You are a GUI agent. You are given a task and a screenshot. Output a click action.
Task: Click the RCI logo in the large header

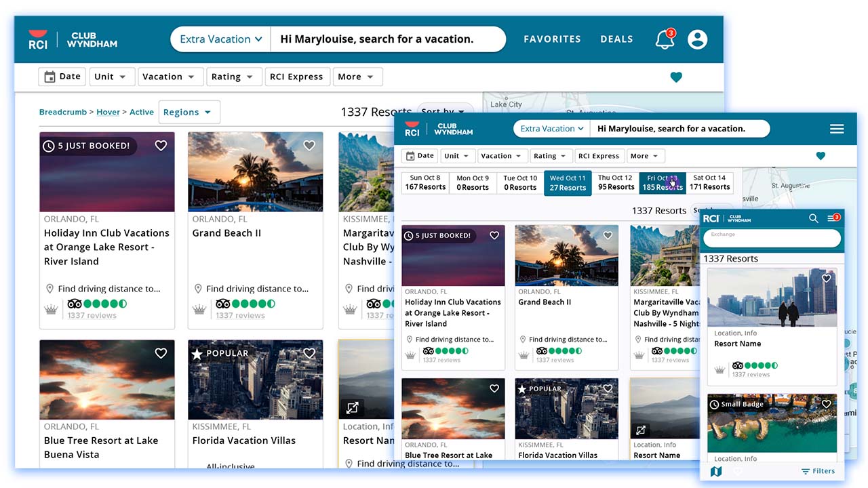click(x=38, y=39)
